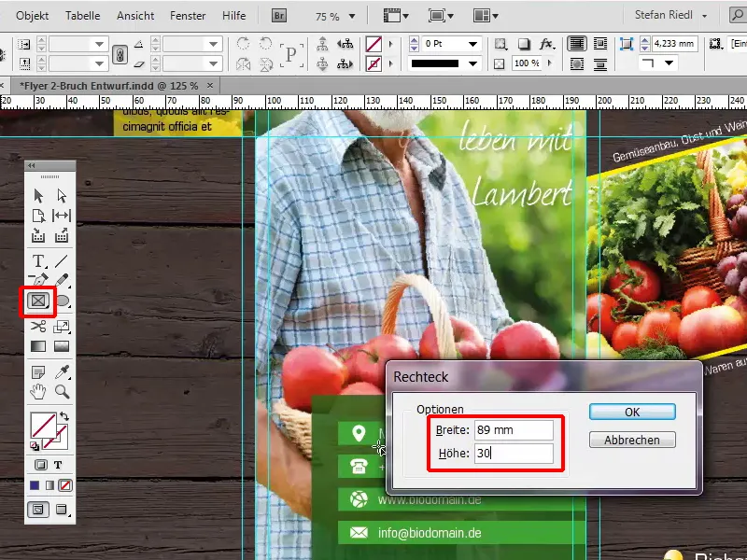Open view options dropdown
Viewport: 747px width, 560px height.
(x=396, y=16)
